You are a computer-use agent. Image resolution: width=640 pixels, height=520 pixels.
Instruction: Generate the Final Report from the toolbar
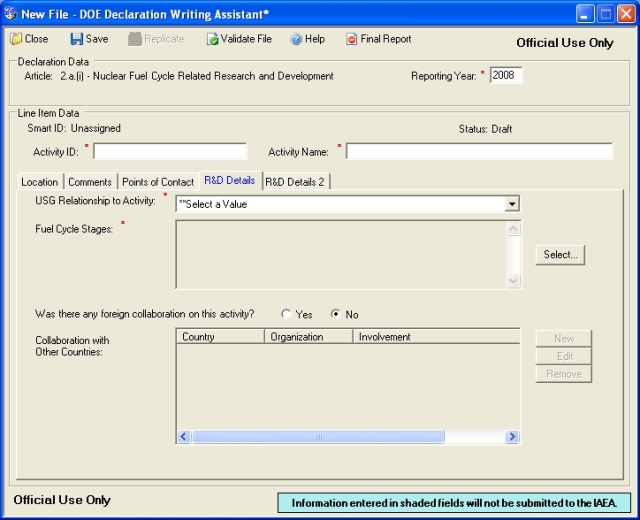coord(351,39)
